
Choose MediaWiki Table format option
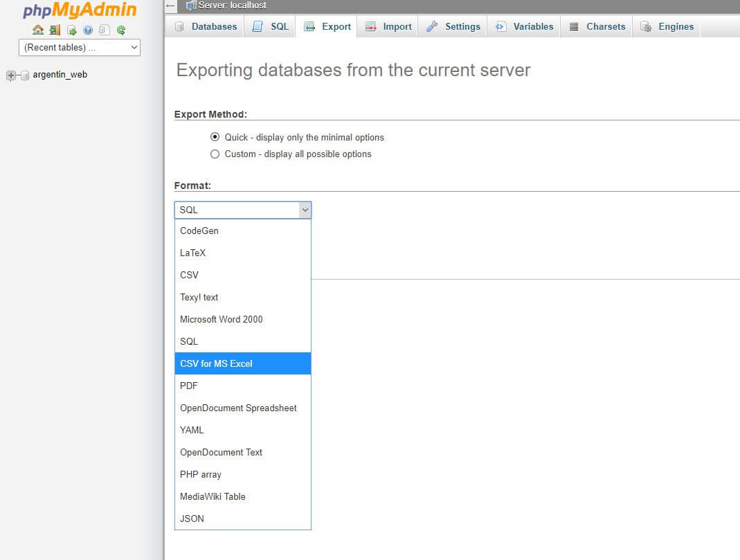tap(242, 497)
